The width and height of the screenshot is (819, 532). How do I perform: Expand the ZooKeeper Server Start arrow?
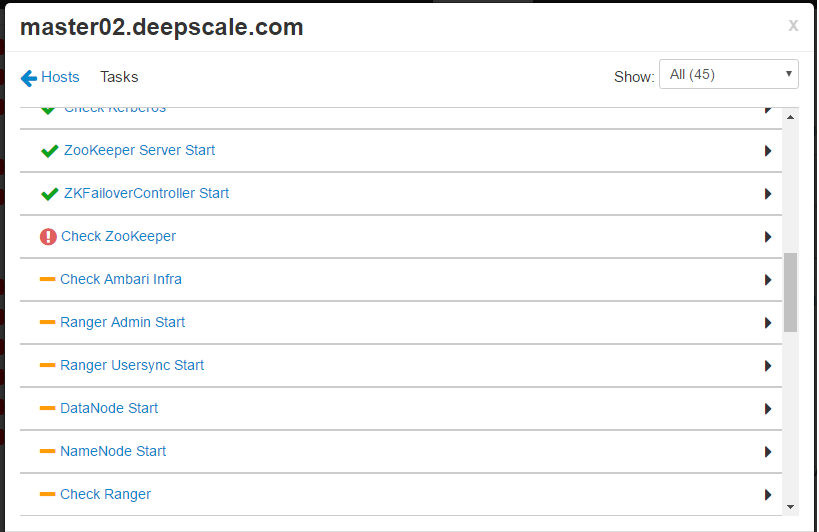[x=767, y=151]
